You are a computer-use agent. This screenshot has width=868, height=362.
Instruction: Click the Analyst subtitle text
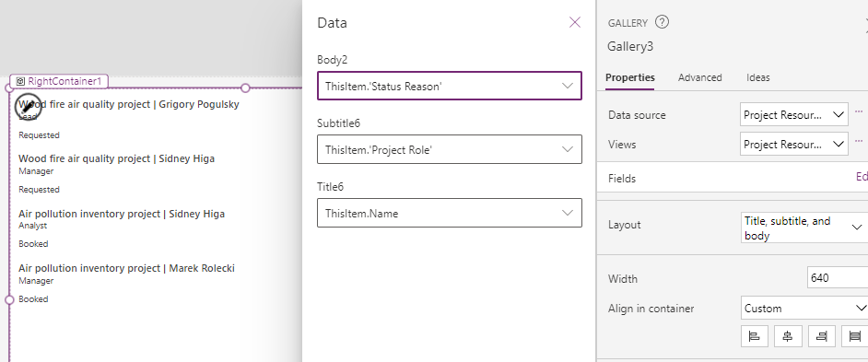(x=32, y=226)
